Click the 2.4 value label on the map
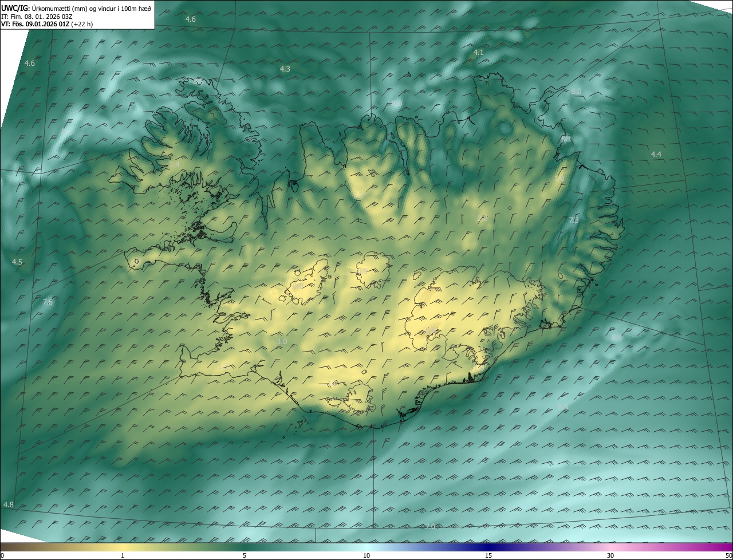Screen dimensions: 733x560 click(175, 165)
